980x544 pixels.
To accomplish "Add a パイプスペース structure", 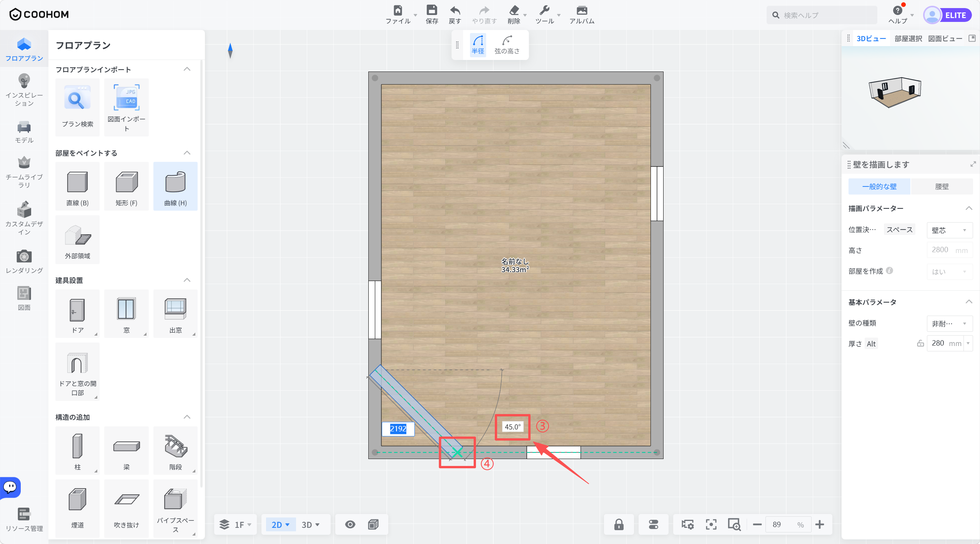I will pos(175,508).
